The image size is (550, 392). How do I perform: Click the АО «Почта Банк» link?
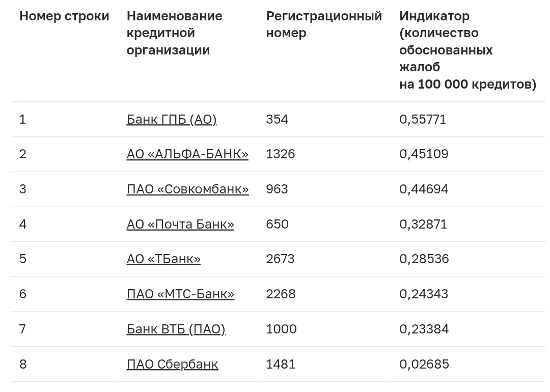click(x=180, y=225)
